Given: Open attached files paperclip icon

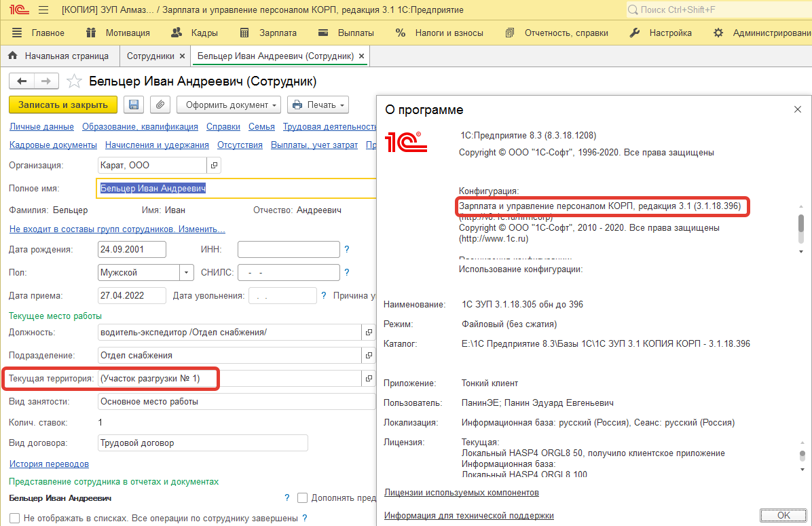Looking at the screenshot, I should [x=160, y=105].
